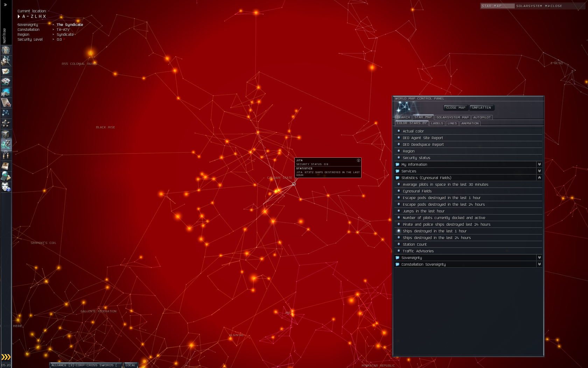Select Average pilots in space last 30 minutes
588x368 pixels.
tap(468, 184)
